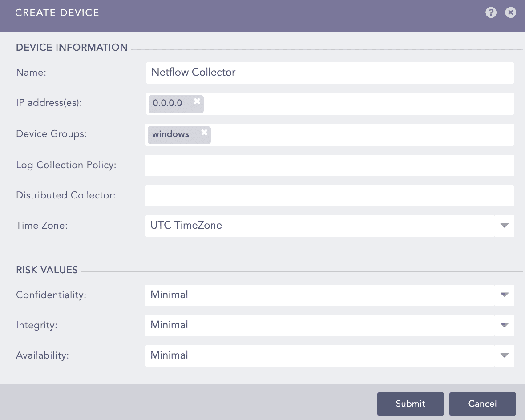Submit the new device form
Screen dimensions: 525x420
[x=410, y=404]
